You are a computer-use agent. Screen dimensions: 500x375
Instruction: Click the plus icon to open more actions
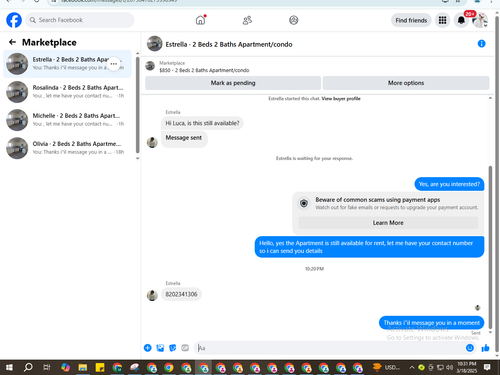tap(148, 348)
